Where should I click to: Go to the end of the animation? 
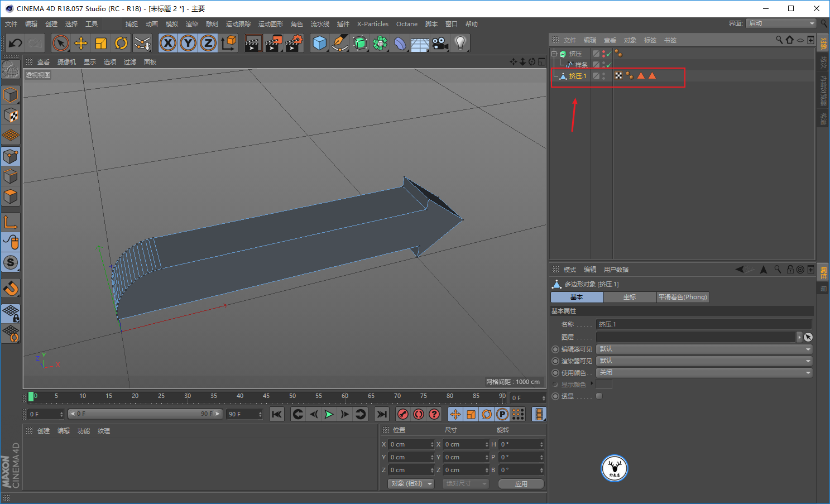point(382,414)
